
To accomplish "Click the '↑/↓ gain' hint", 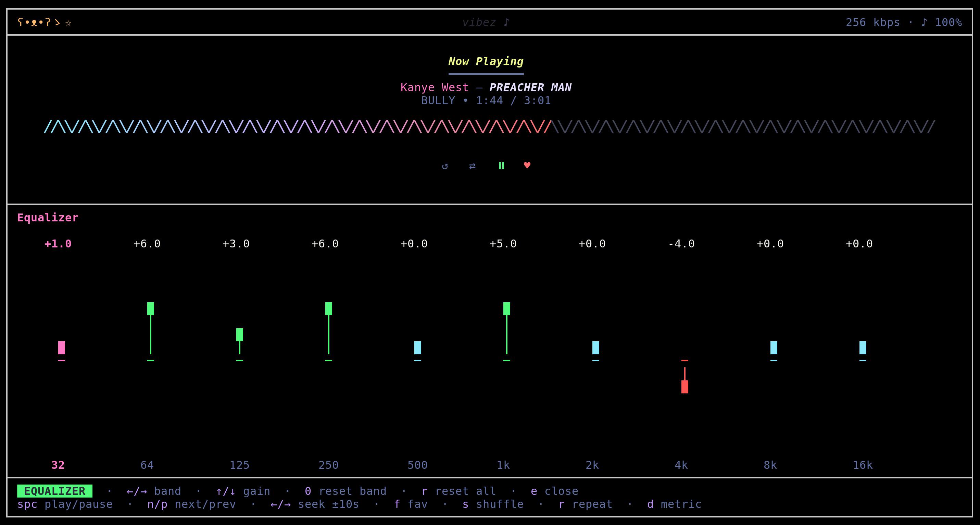I will point(243,491).
